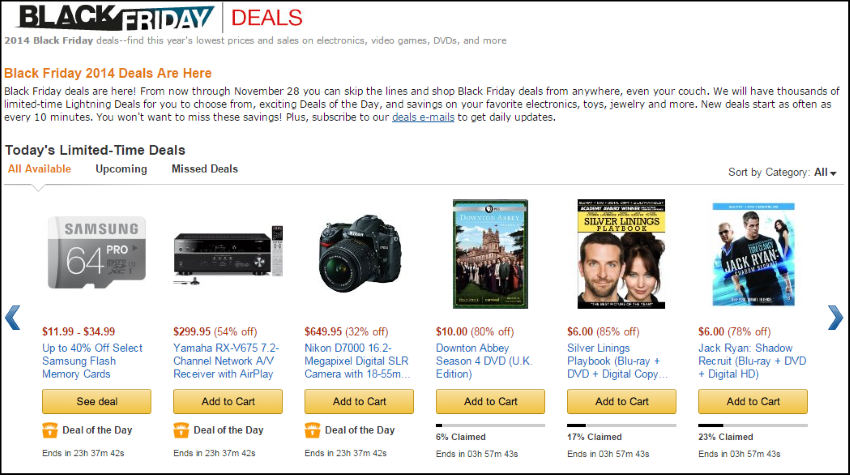Click the Deal of the Day icon under Yamaha
Viewport: 850px width, 475px height.
pyautogui.click(x=181, y=430)
